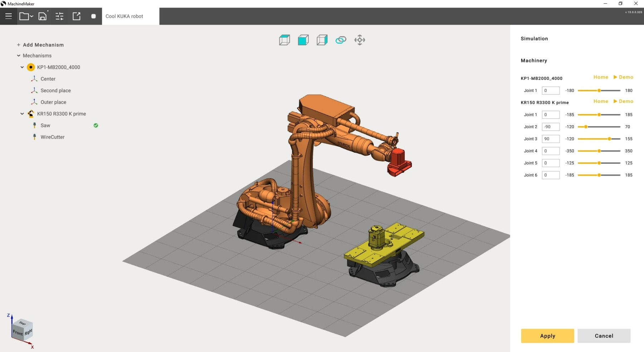The image size is (644, 352).
Task: Toggle the green check next to Saw
Action: [96, 125]
